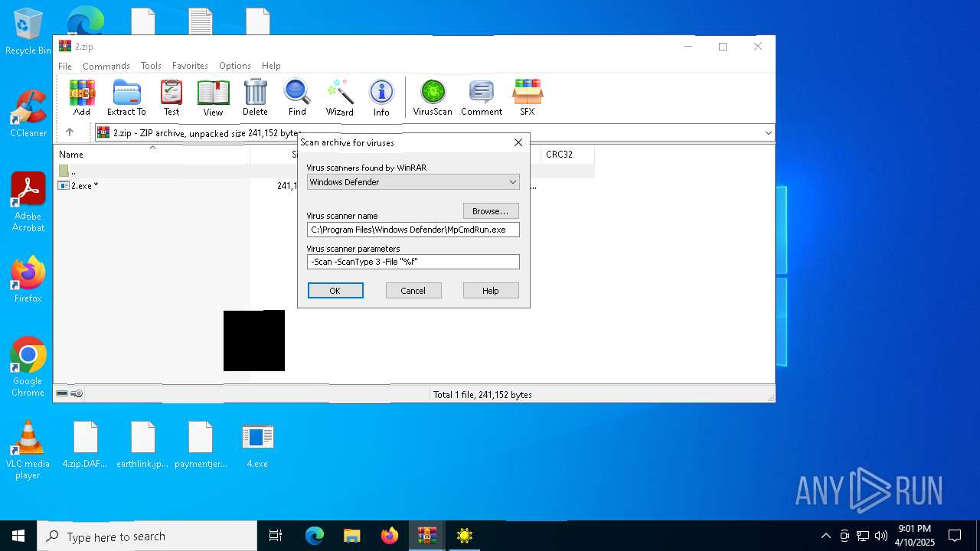This screenshot has width=980, height=551.
Task: Click the VirusScan bug icon
Action: pos(433,97)
